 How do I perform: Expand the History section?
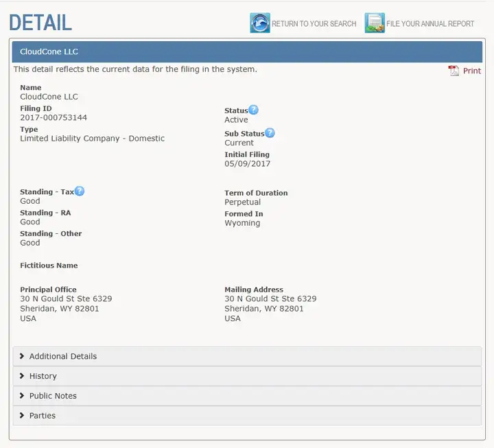tap(247, 376)
